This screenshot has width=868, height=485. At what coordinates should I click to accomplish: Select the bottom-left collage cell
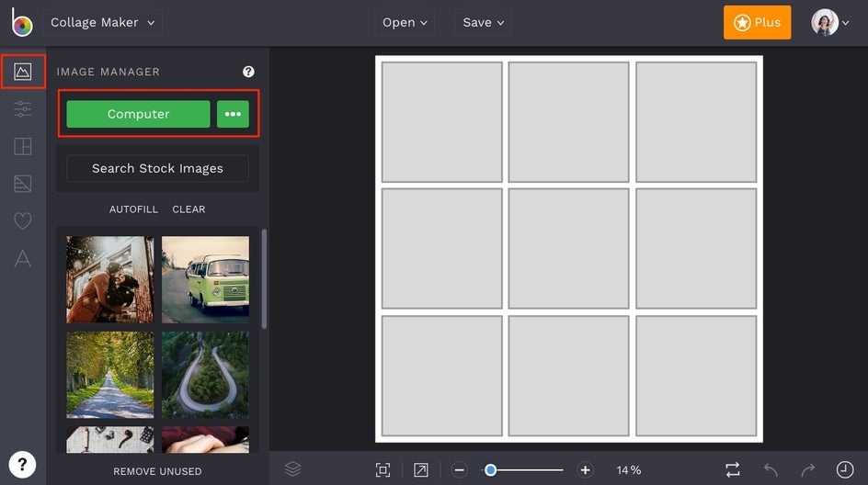pyautogui.click(x=441, y=376)
